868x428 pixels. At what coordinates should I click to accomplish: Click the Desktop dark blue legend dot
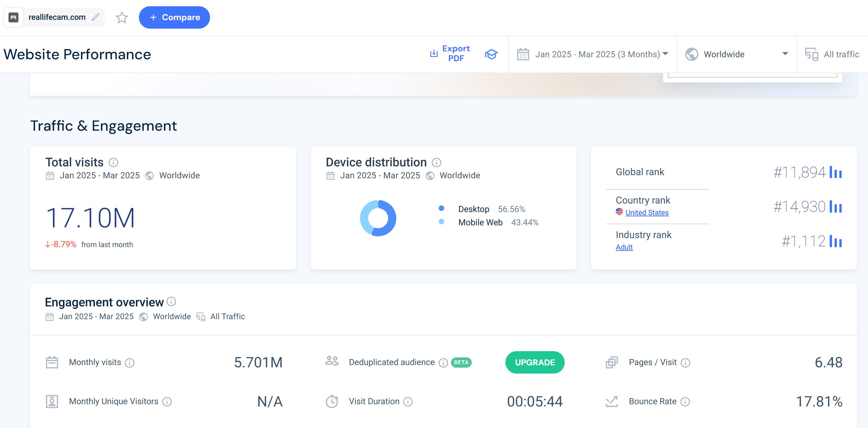[x=441, y=208]
